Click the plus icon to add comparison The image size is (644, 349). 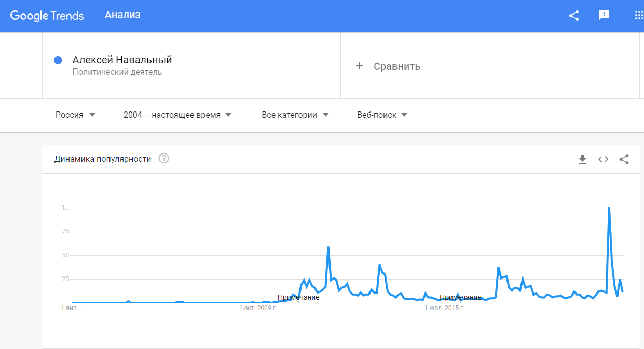click(x=360, y=66)
